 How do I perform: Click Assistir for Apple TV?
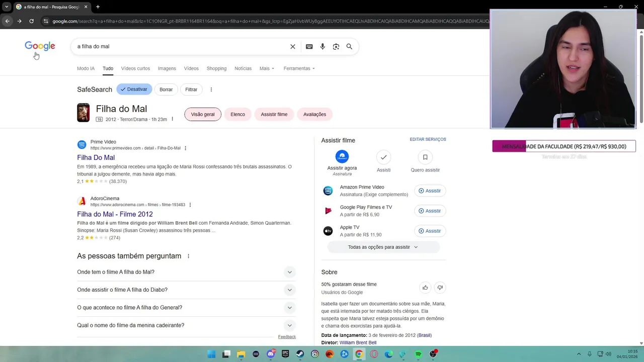[430, 231]
